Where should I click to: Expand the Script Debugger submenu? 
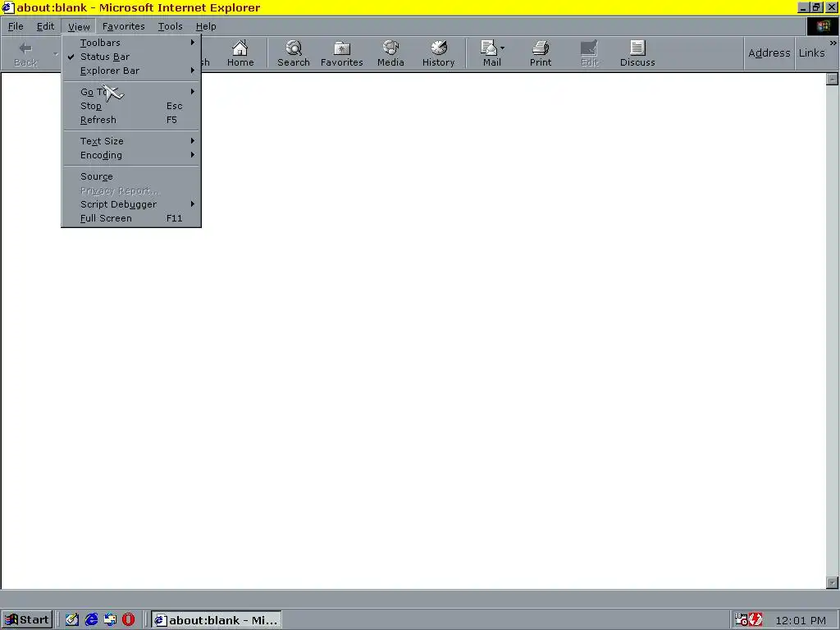coord(131,204)
